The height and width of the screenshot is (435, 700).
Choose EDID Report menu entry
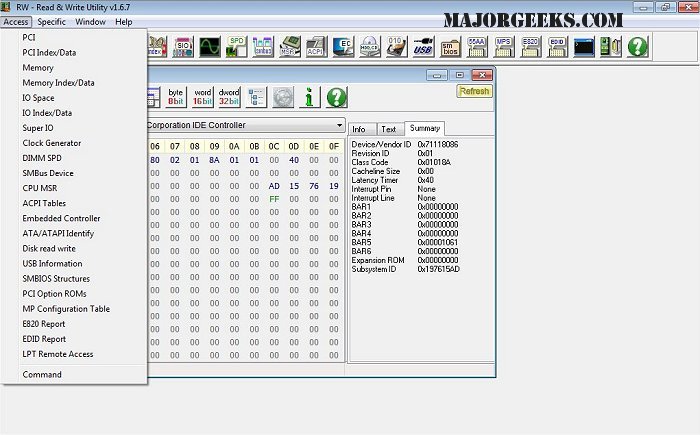[74, 339]
